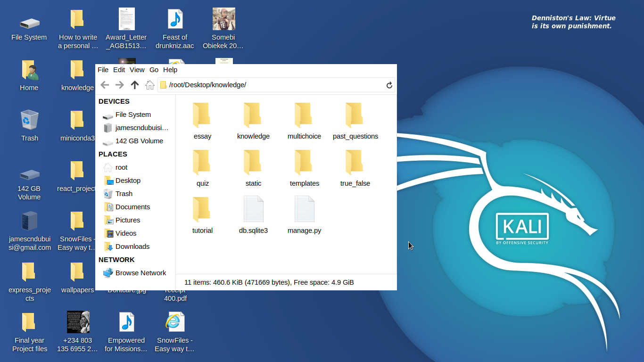Click the Forward navigation arrow

click(120, 85)
